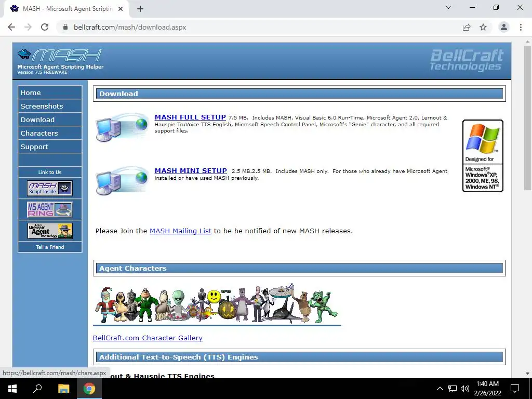Image resolution: width=532 pixels, height=399 pixels.
Task: Click the MASH logo in the header
Action: coord(60,55)
